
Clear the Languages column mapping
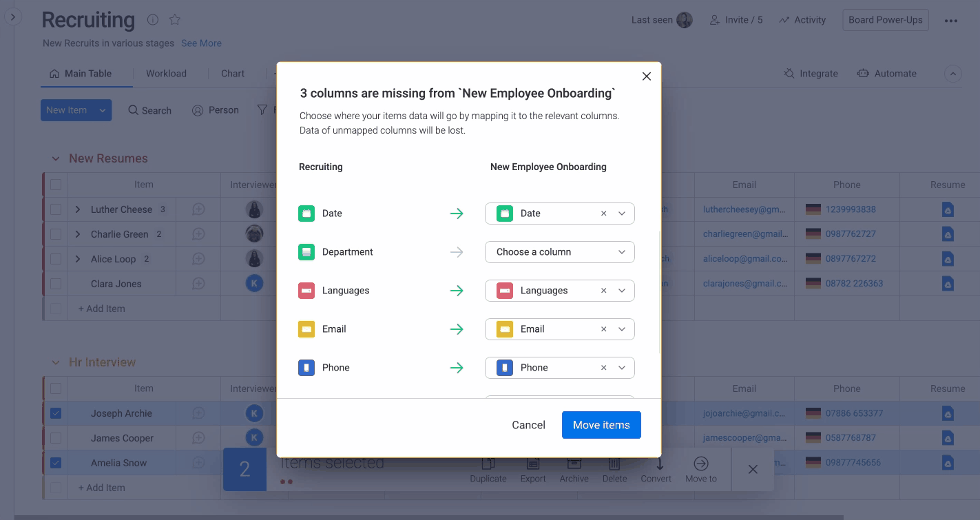click(603, 291)
